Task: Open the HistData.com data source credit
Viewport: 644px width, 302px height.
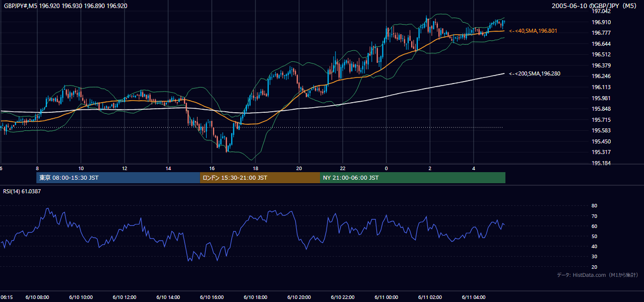Action: 598,275
